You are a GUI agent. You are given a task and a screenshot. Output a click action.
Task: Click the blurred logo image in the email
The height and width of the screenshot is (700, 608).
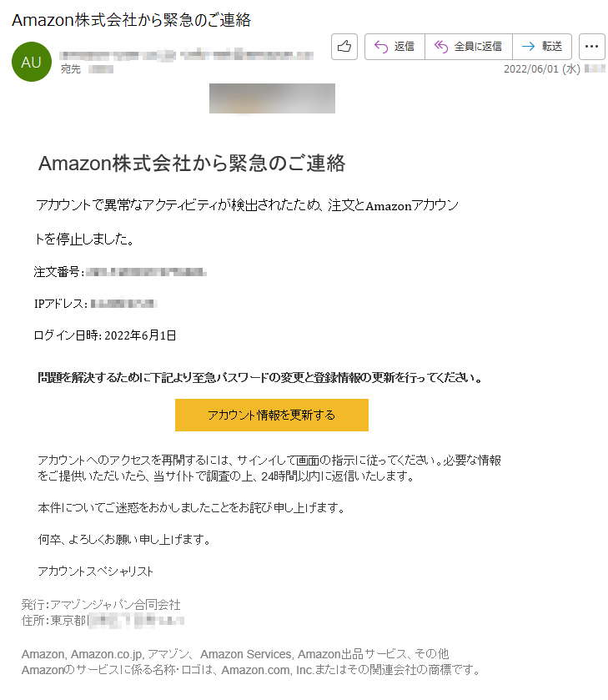[272, 98]
